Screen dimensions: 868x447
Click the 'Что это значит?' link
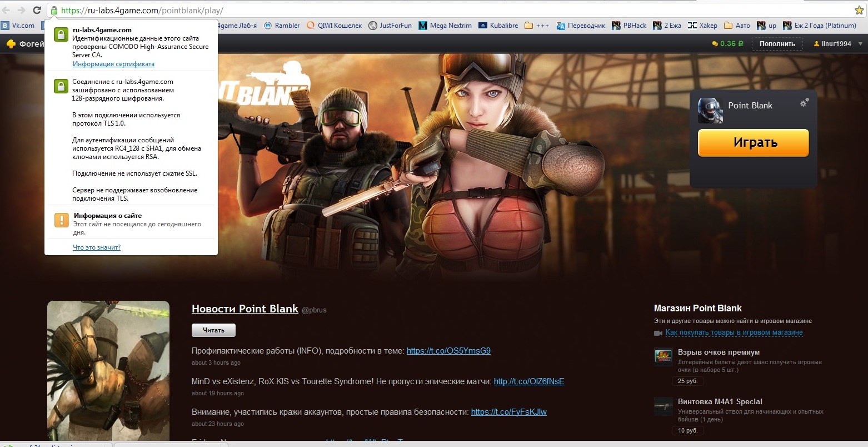97,247
